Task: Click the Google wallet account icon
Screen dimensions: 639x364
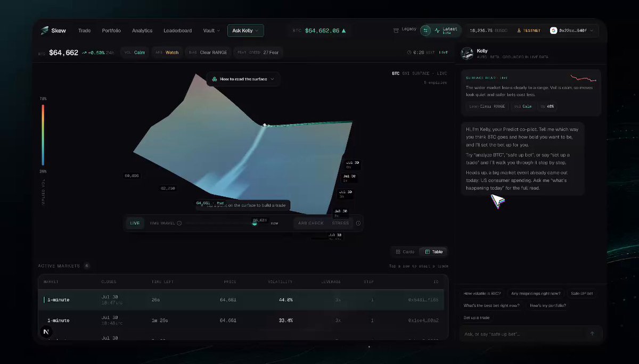Action: [x=554, y=31]
